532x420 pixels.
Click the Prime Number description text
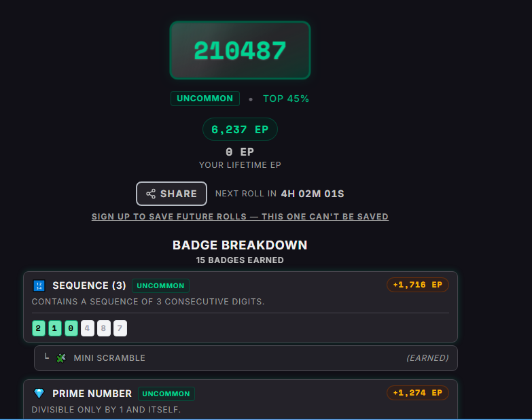pos(106,410)
